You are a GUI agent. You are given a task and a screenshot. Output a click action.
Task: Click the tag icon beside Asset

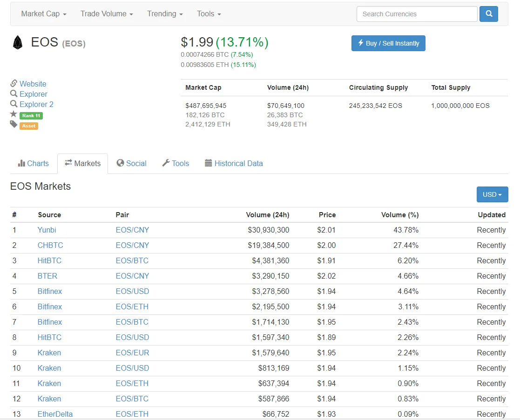point(13,125)
